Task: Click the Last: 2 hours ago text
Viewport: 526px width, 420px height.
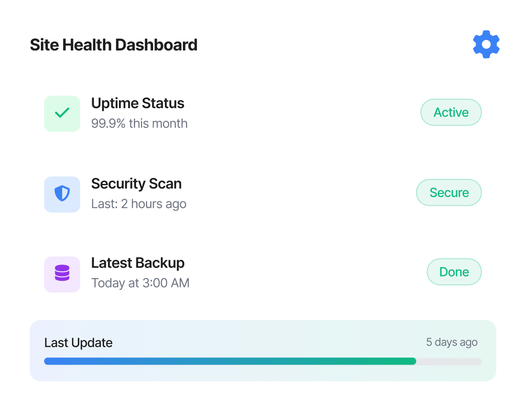Action: click(x=139, y=204)
